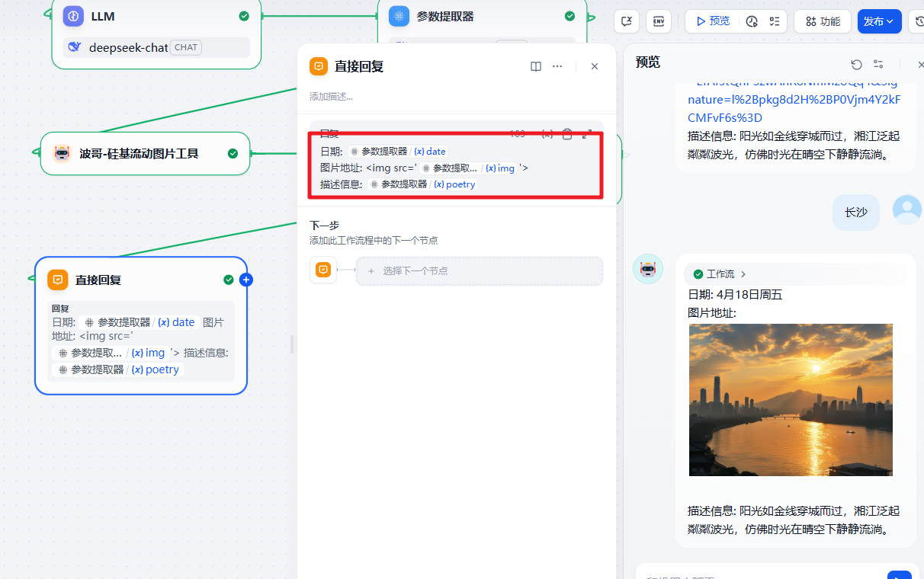
Task: Open preview settings sliders icon
Action: click(878, 65)
